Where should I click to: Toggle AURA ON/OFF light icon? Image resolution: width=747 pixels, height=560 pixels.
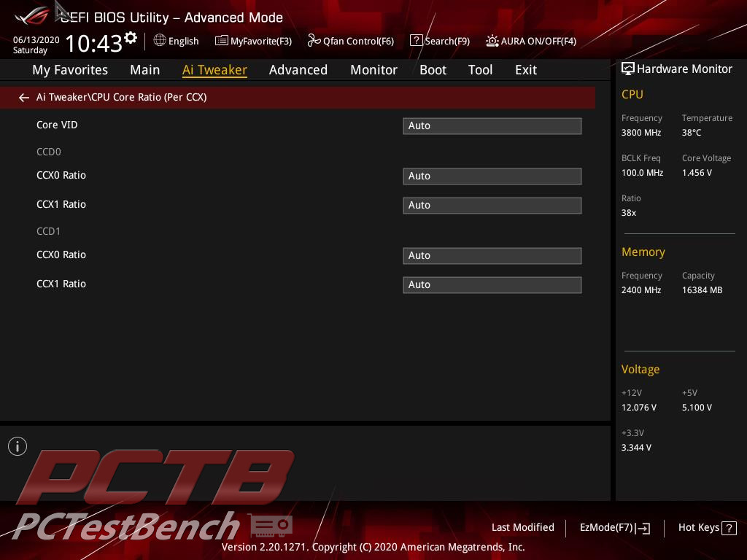pos(492,41)
